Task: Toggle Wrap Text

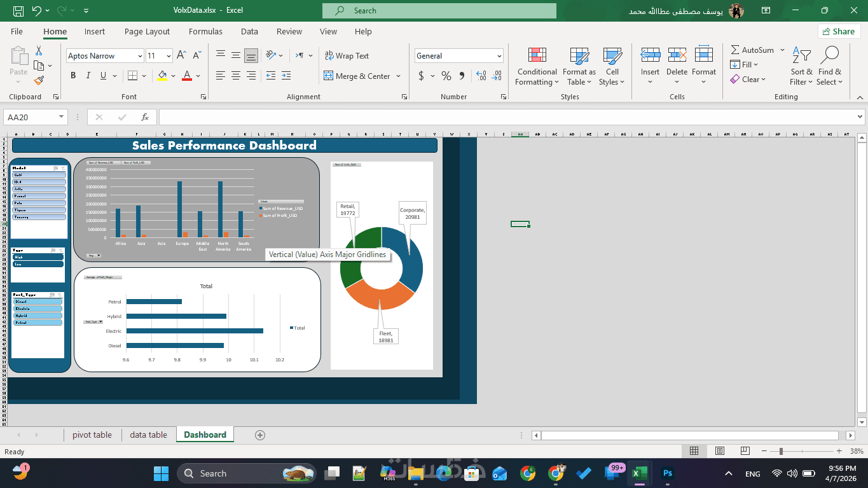Action: pyautogui.click(x=347, y=55)
